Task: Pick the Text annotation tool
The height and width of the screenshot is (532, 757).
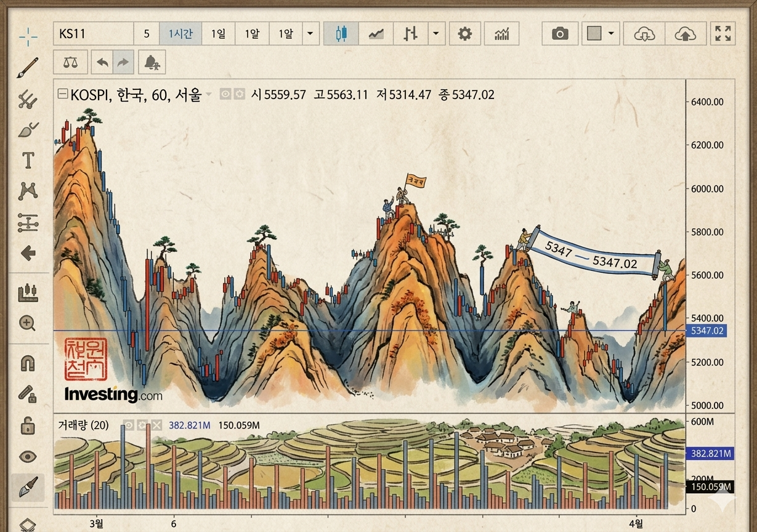Action: pyautogui.click(x=28, y=161)
